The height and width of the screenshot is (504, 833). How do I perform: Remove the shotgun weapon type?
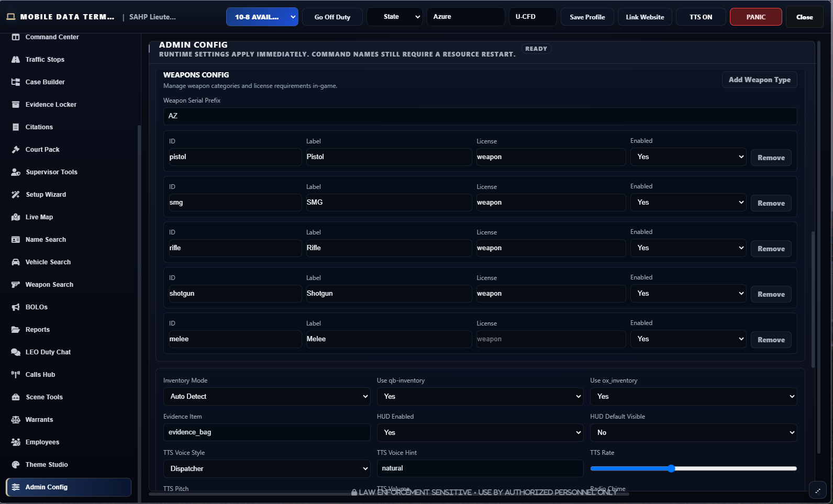[x=771, y=294]
